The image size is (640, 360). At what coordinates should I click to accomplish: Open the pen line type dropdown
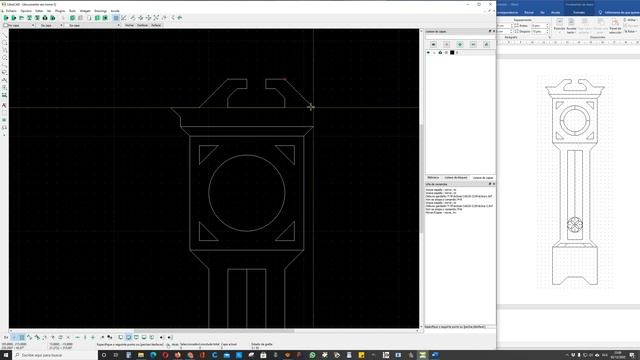(x=93, y=25)
